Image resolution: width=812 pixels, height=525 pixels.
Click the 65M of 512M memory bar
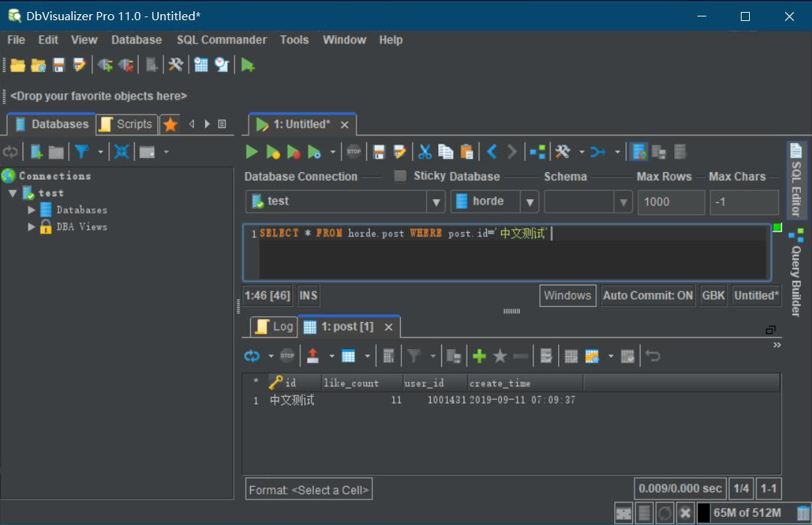(x=747, y=512)
